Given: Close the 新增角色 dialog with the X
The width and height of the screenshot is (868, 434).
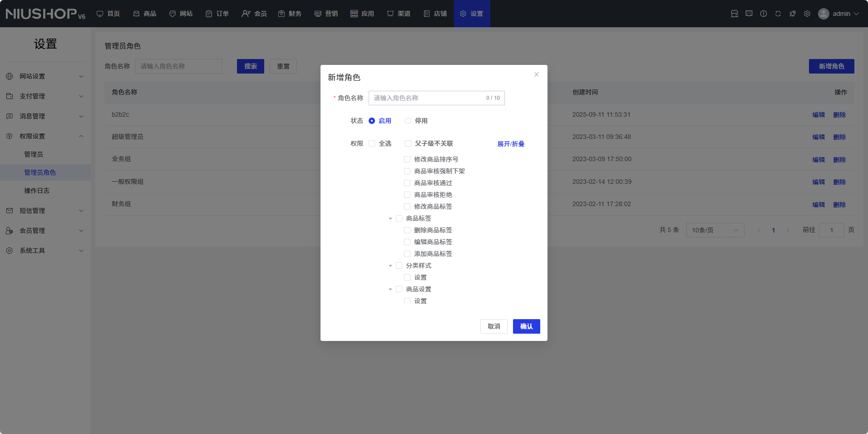Looking at the screenshot, I should (x=537, y=74).
